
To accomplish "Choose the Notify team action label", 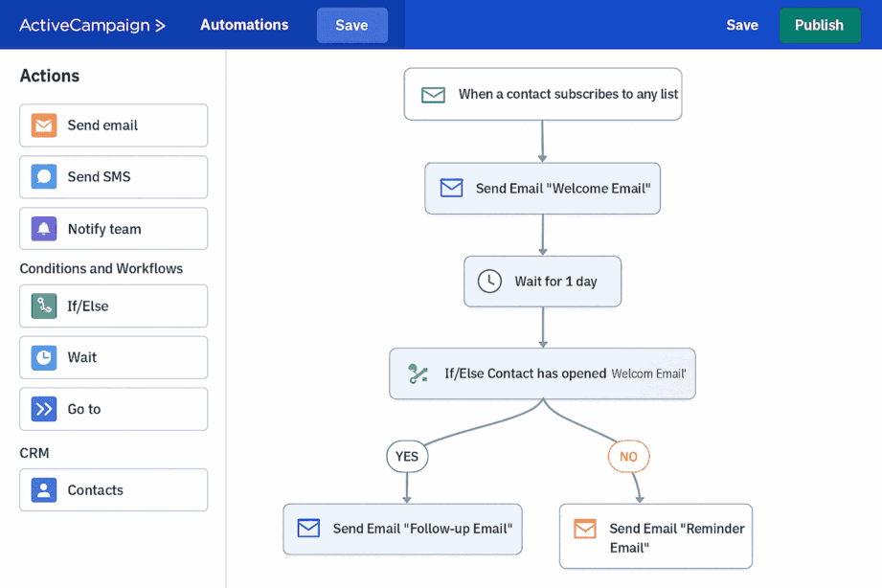I will click(x=104, y=229).
